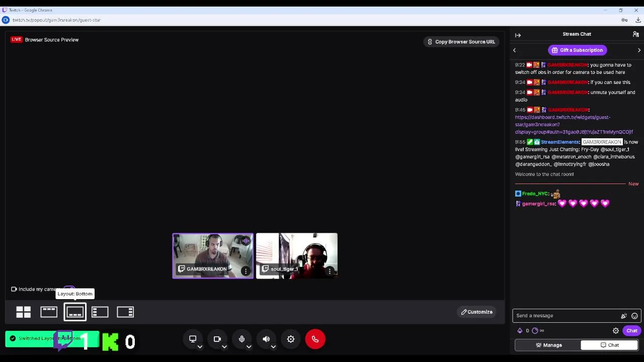Viewport: 644px width, 362px height.
Task: Switch to the Chat tab
Action: tap(609, 345)
